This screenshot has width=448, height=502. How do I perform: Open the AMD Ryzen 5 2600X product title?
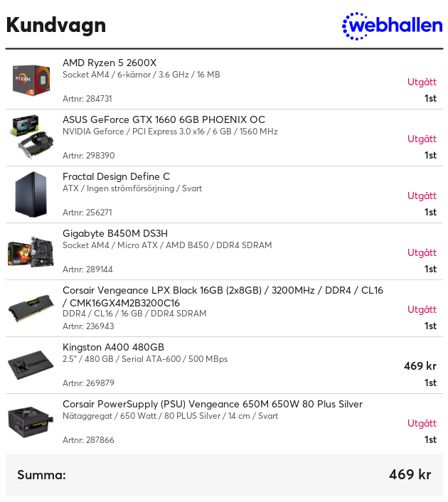(x=110, y=63)
